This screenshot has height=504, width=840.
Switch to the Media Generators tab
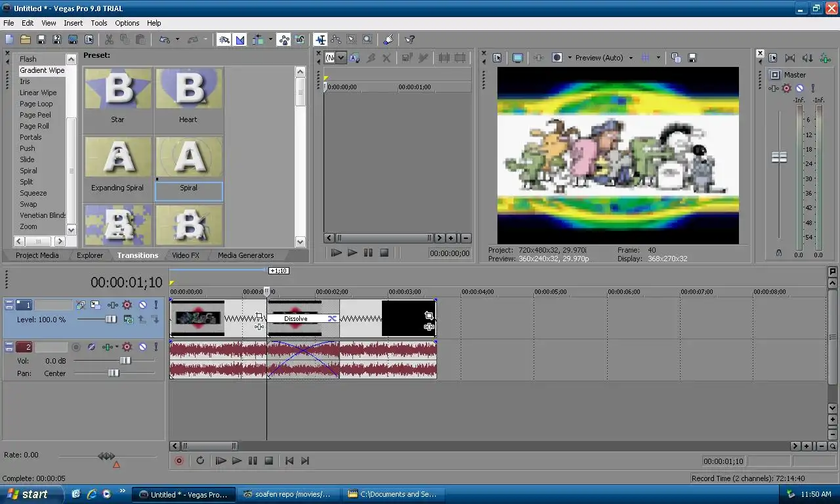246,255
